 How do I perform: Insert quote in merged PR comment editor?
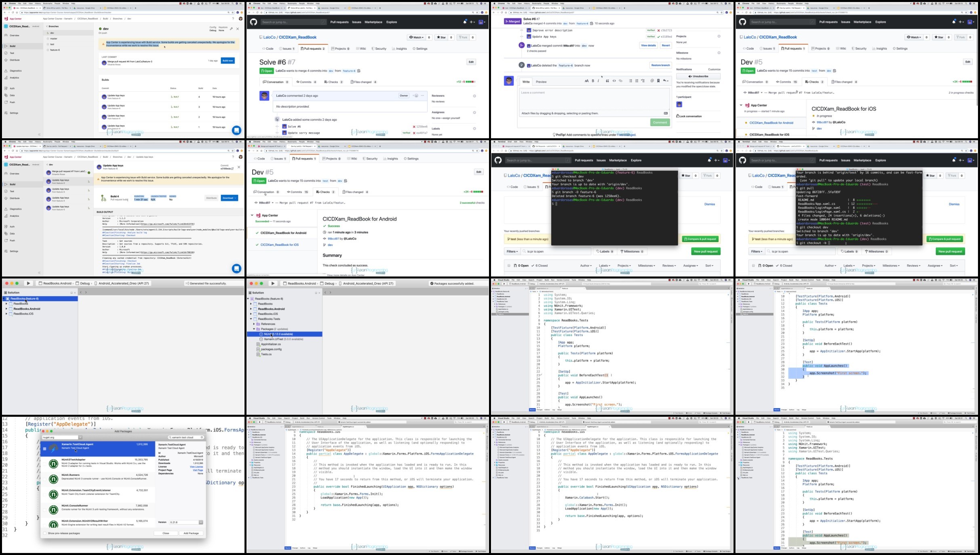click(607, 81)
